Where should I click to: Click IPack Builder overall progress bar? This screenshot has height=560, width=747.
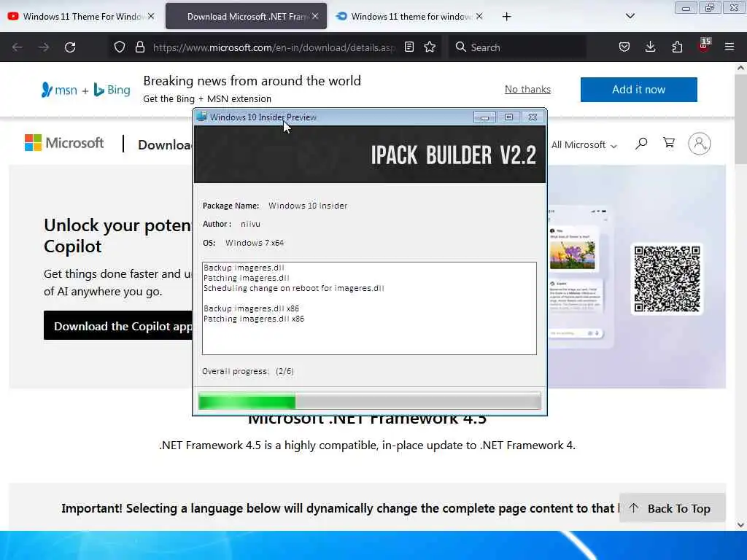click(370, 401)
